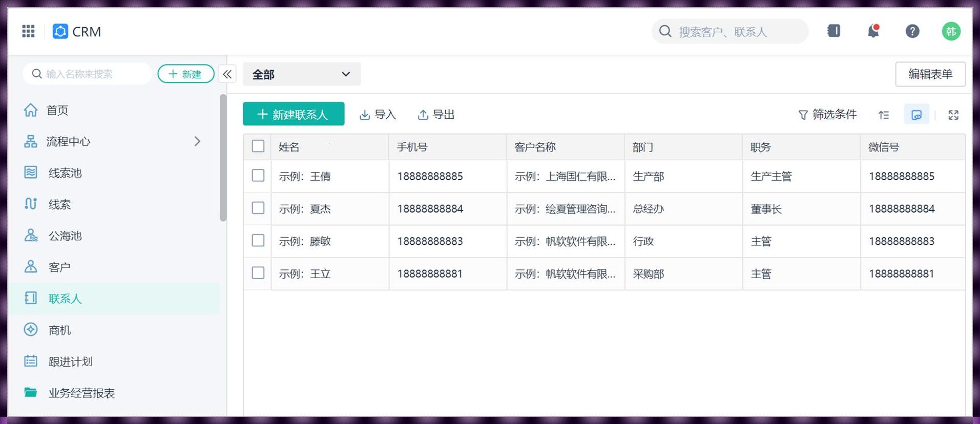The height and width of the screenshot is (424, 980).
Task: Open the app grid launcher icon
Action: point(28,31)
